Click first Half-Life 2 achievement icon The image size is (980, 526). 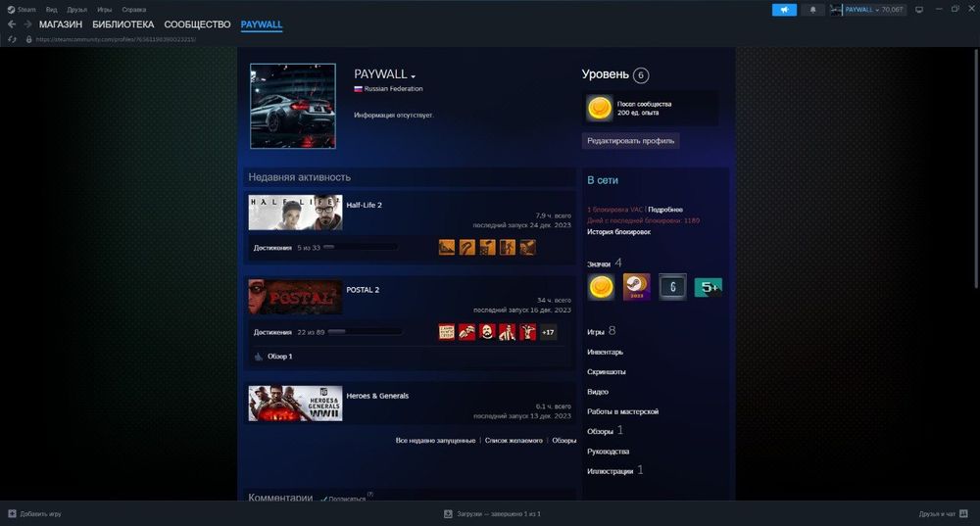447,248
